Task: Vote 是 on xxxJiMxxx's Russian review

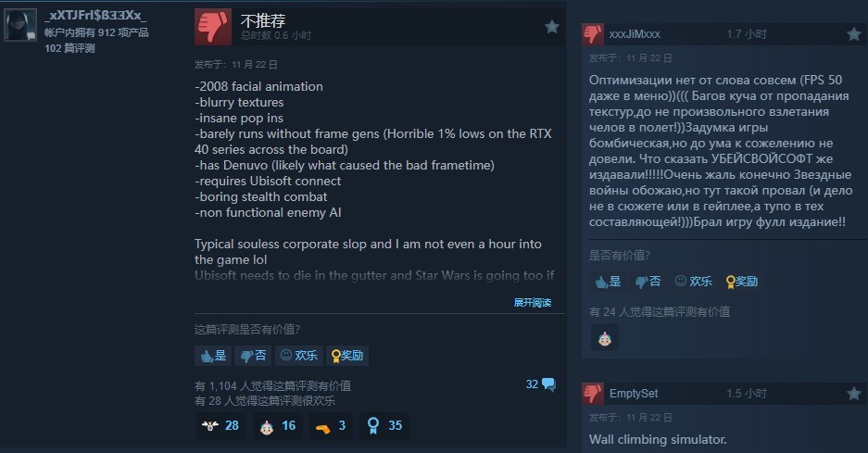Action: (608, 282)
